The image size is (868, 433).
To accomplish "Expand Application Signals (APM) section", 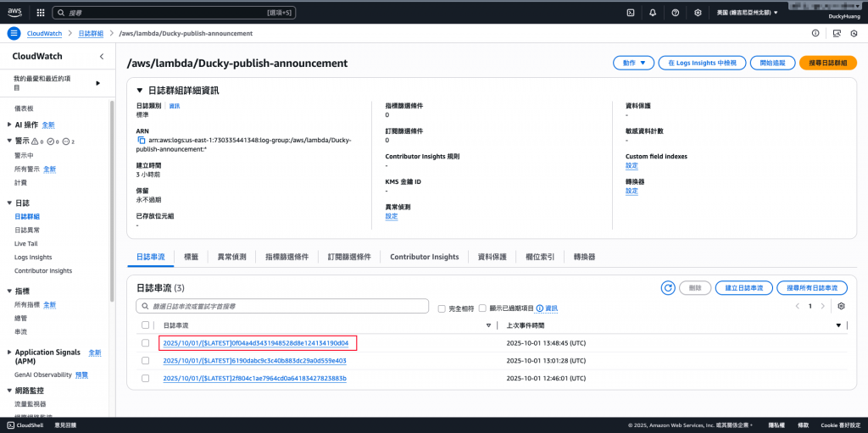I will (x=10, y=353).
